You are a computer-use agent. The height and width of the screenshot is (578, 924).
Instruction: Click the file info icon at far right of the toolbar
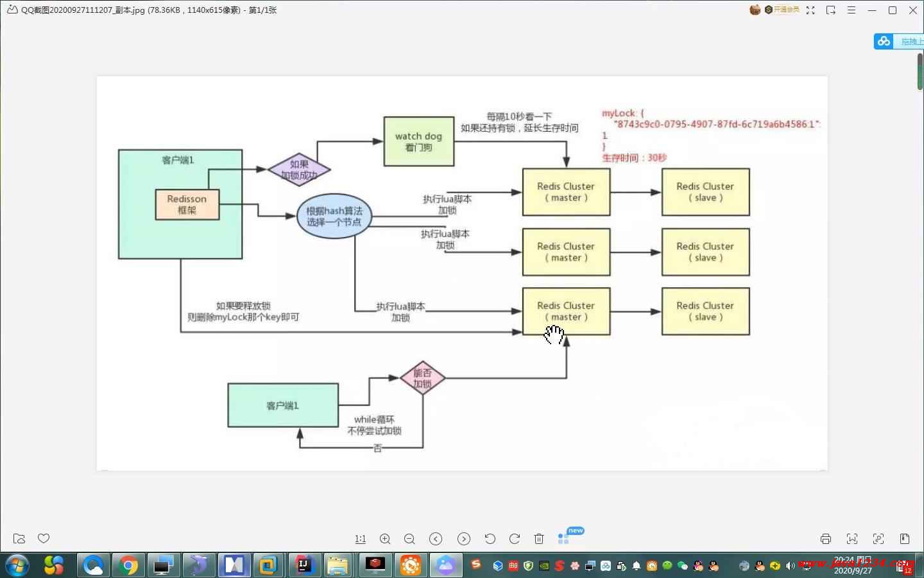905,539
